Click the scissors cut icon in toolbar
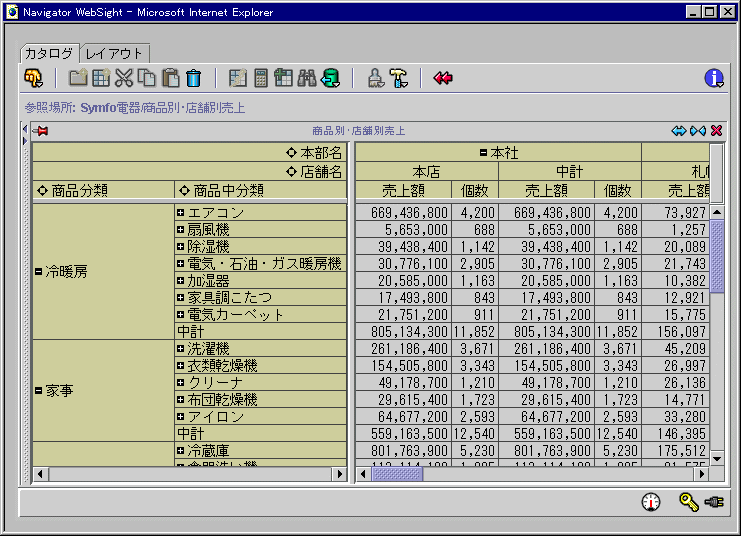Viewport: 741px width, 536px height. (124, 78)
